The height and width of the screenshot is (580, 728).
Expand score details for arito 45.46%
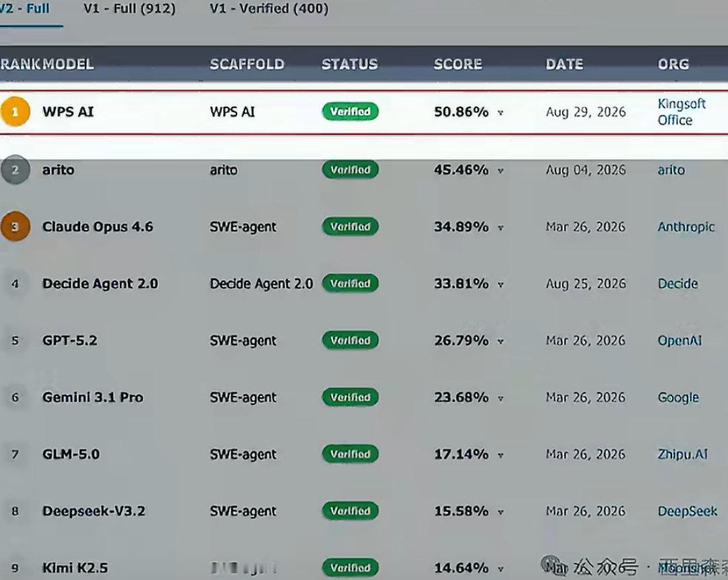point(500,171)
